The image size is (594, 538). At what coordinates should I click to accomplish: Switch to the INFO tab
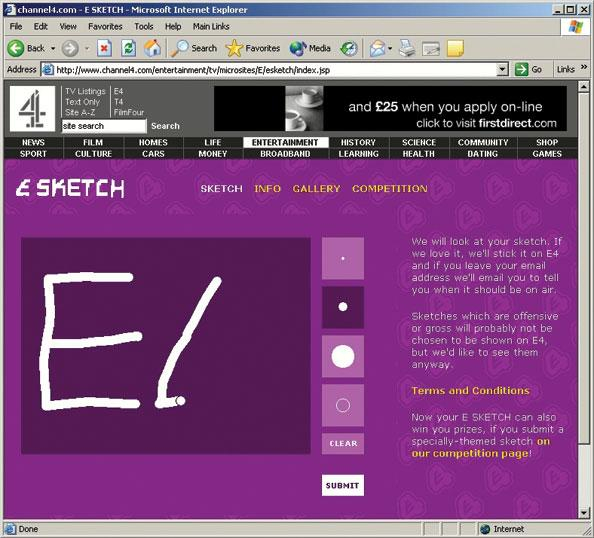coord(267,189)
